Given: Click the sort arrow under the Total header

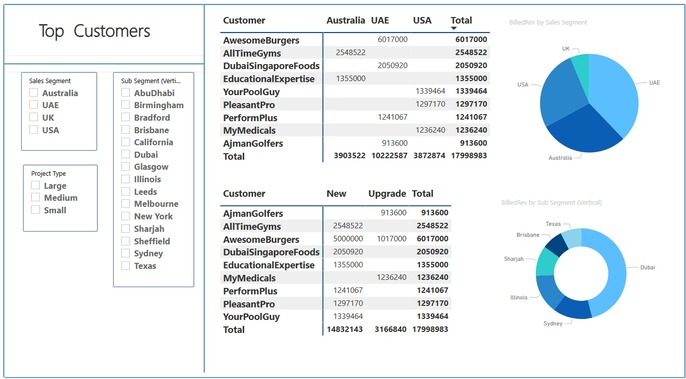Looking at the screenshot, I should [x=454, y=28].
